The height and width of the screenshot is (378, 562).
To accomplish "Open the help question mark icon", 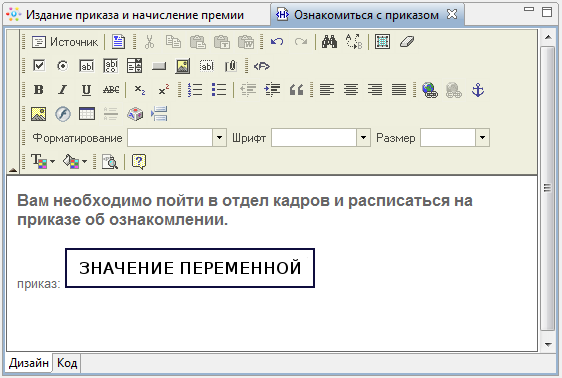I will (139, 162).
